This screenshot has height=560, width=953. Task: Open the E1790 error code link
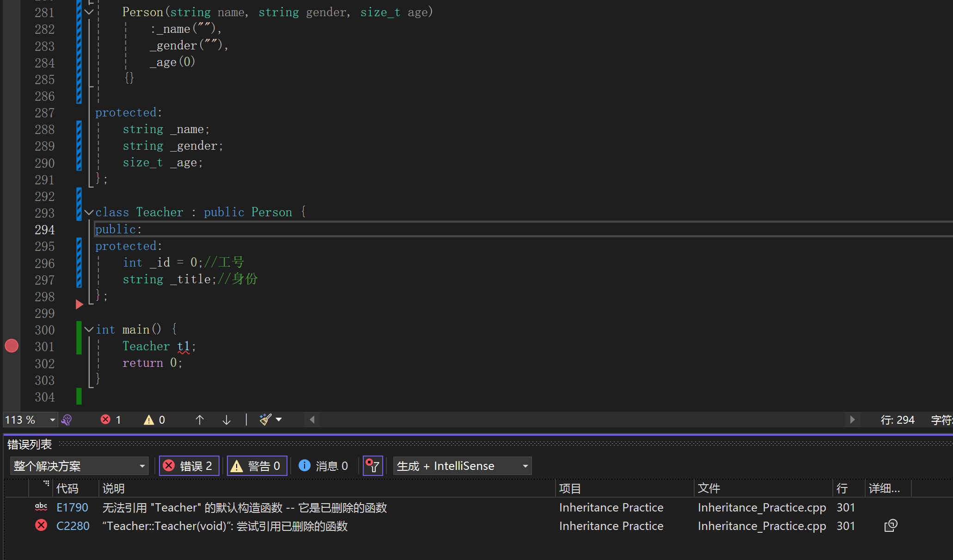pyautogui.click(x=72, y=507)
